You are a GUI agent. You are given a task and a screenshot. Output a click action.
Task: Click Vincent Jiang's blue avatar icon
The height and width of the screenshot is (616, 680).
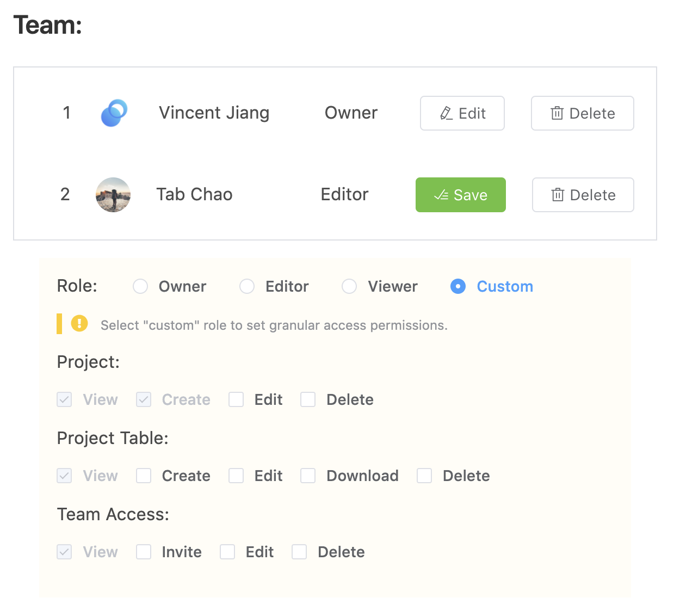coord(114,113)
